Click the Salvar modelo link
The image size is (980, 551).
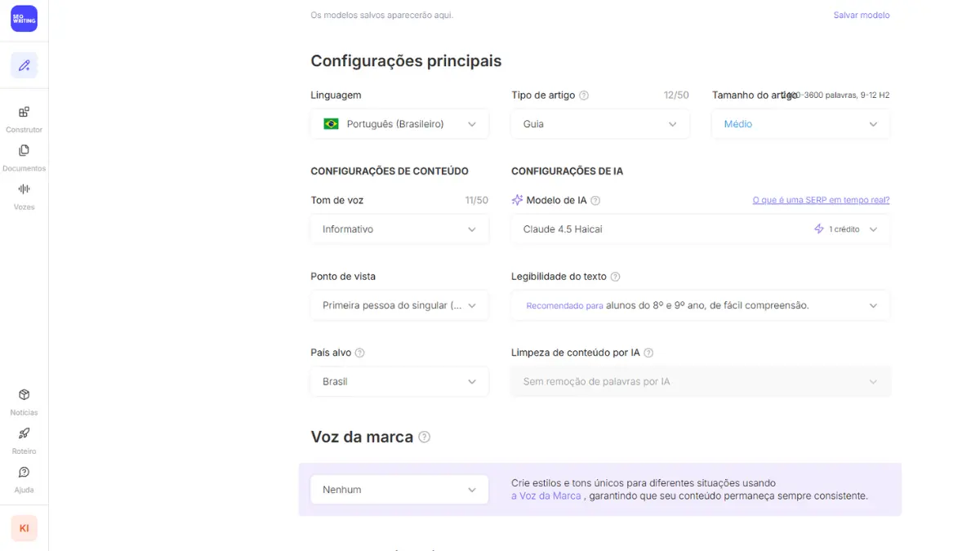[862, 15]
